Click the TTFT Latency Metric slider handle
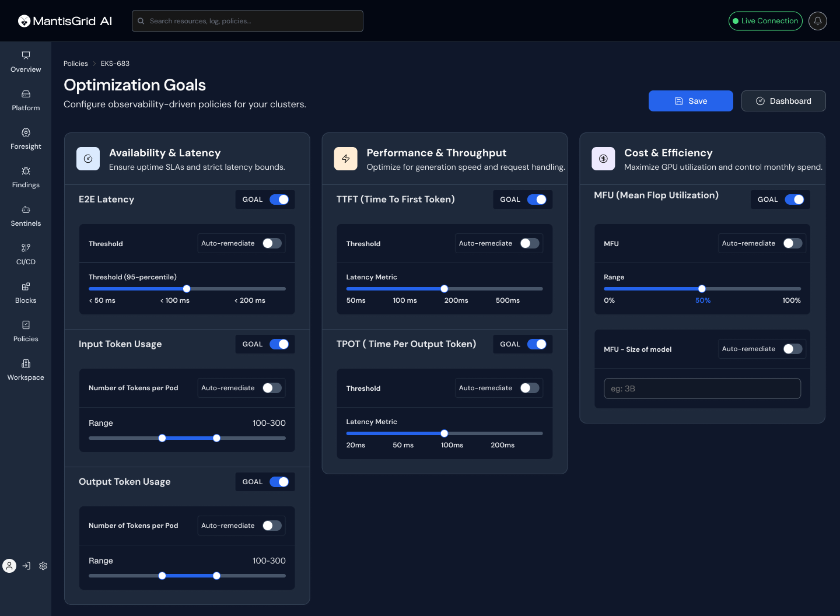The image size is (840, 616). 444,289
